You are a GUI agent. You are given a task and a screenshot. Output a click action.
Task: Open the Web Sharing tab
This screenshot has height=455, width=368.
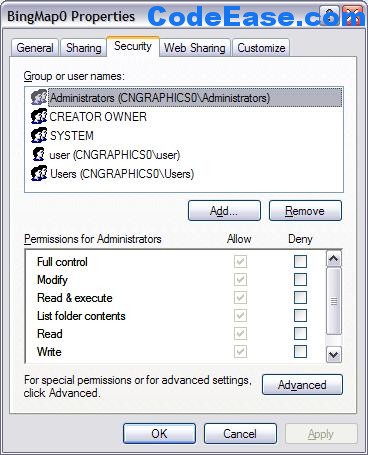(195, 48)
